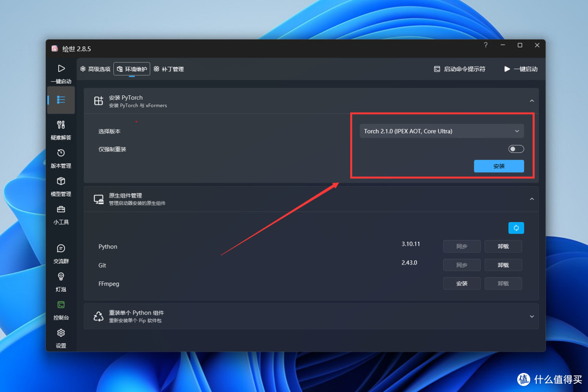
Task: Click the 仅强制重装 label
Action: click(x=112, y=149)
